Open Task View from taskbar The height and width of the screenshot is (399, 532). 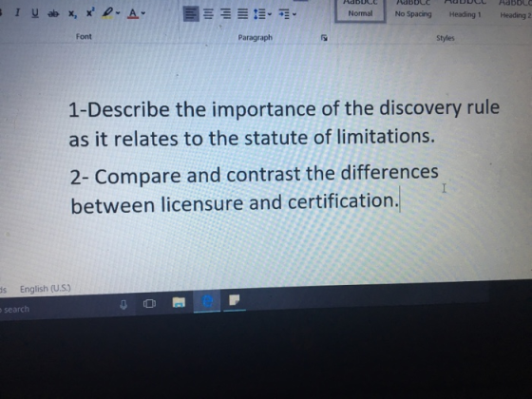point(149,303)
